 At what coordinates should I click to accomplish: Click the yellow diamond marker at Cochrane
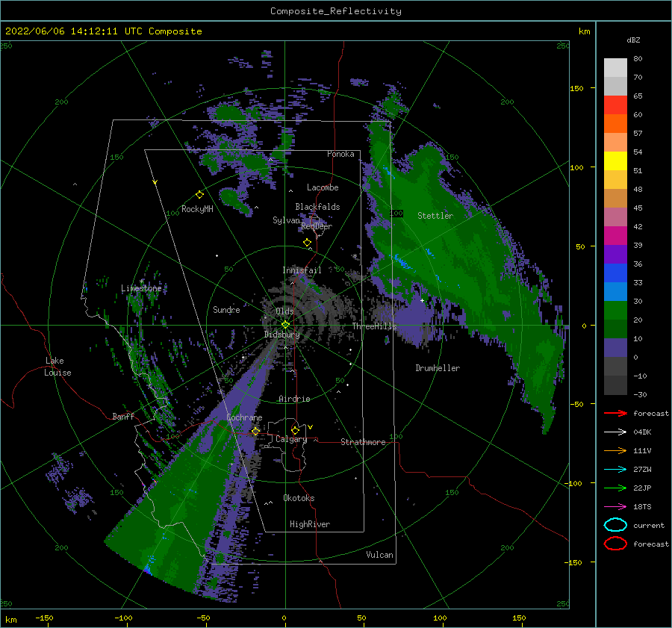255,431
